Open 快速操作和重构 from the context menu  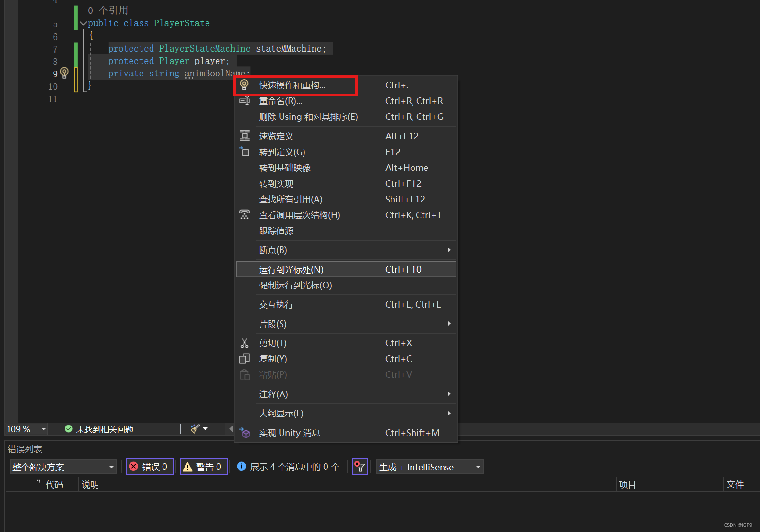(346, 85)
